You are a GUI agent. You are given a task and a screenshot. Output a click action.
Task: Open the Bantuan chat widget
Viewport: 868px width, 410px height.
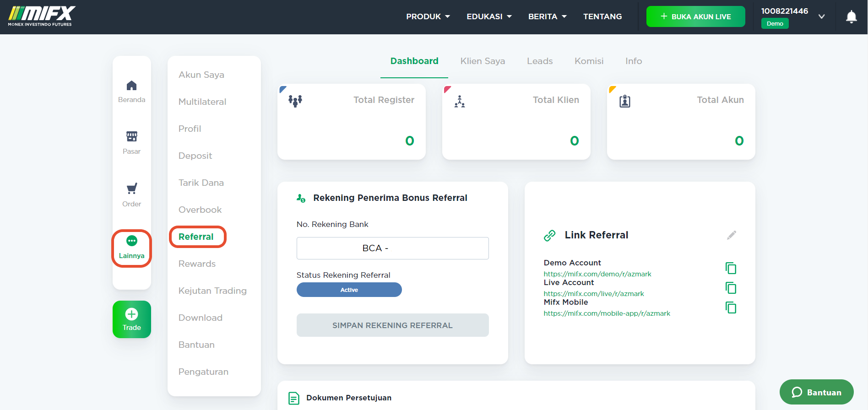[817, 392]
